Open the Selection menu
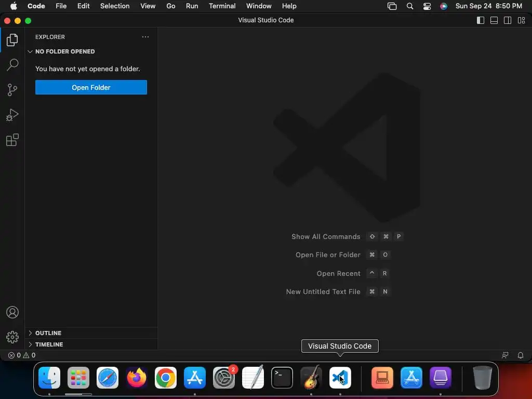 coord(115,6)
